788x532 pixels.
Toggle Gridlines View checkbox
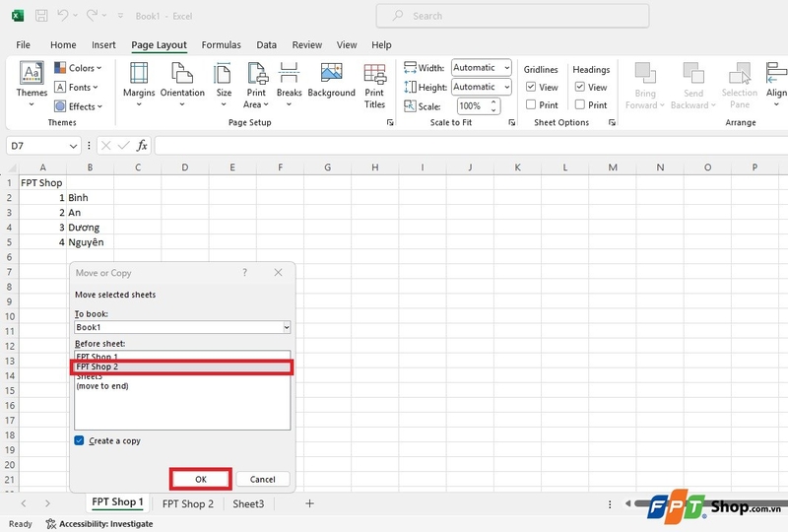coord(531,87)
